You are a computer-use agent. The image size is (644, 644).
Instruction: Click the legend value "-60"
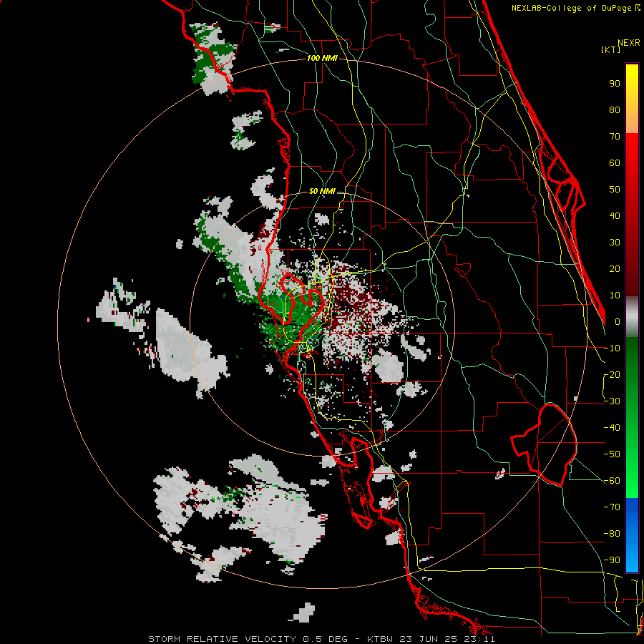pos(612,481)
